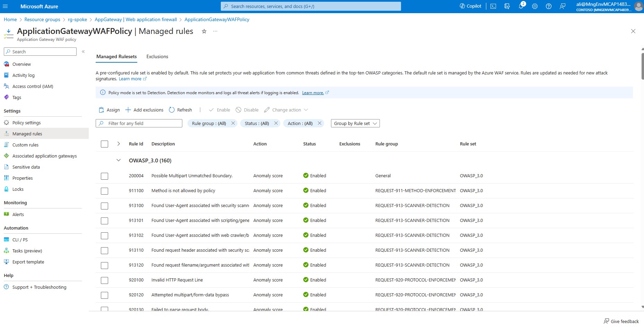Click the Assign toolbar button
This screenshot has width=644, height=331.
pyautogui.click(x=109, y=110)
